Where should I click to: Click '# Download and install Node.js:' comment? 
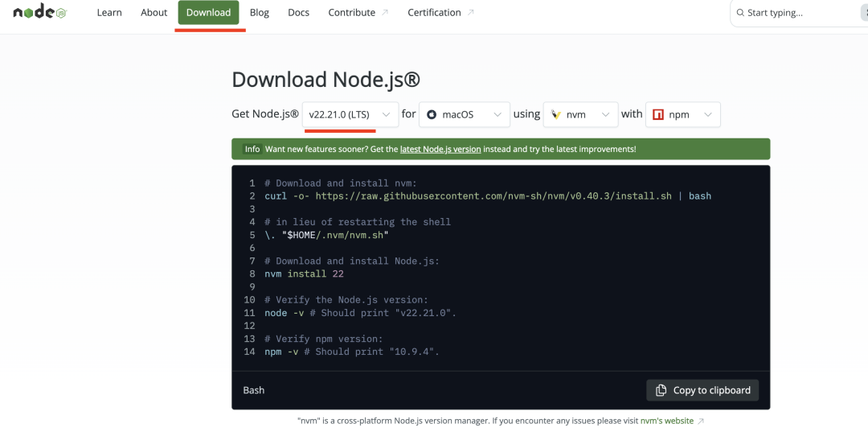[x=352, y=261]
